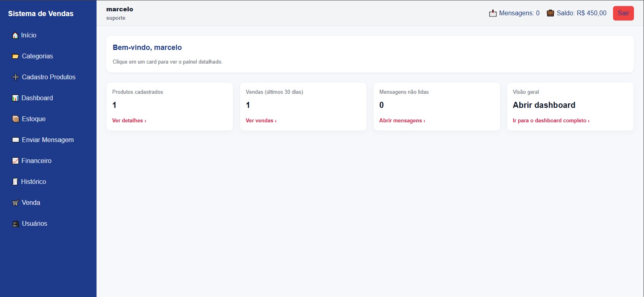Click the inbox icon next to Mensagens

coord(493,13)
